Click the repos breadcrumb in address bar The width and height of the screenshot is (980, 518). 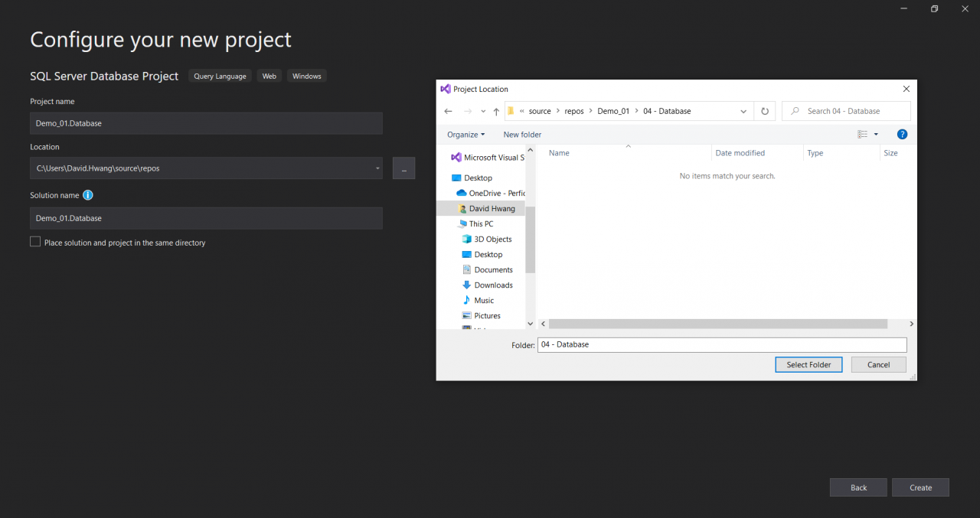573,111
